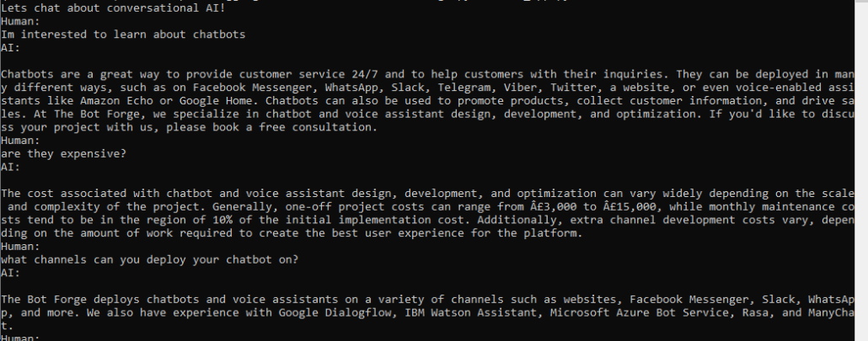Click the "Human:" label above "Im interested to learn"
Viewport: 868px width, 341px height.
tap(21, 22)
